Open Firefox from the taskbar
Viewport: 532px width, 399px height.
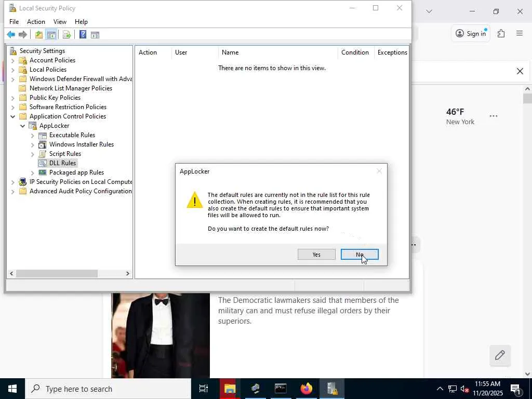click(307, 389)
